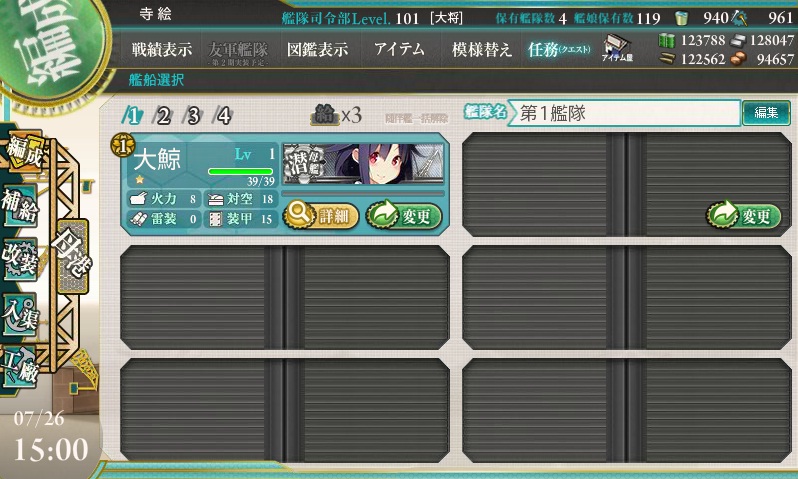
Task: Open 戦績表示 records menu
Action: click(x=162, y=50)
